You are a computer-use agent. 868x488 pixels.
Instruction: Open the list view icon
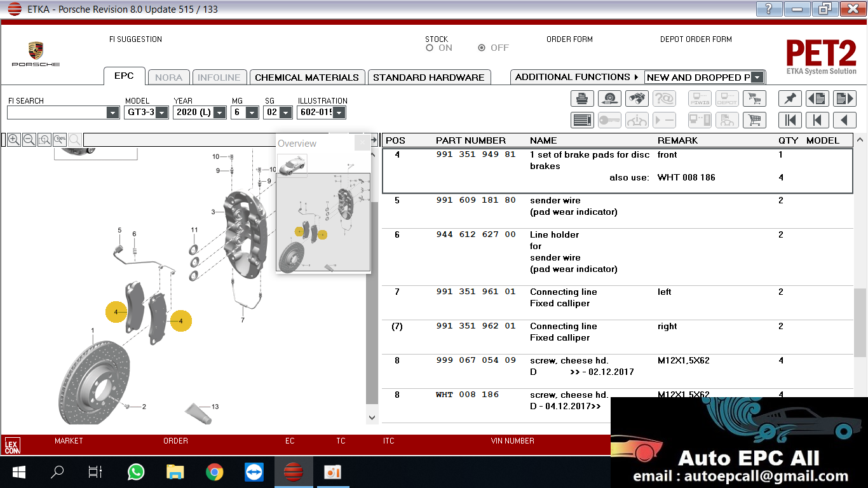point(582,120)
